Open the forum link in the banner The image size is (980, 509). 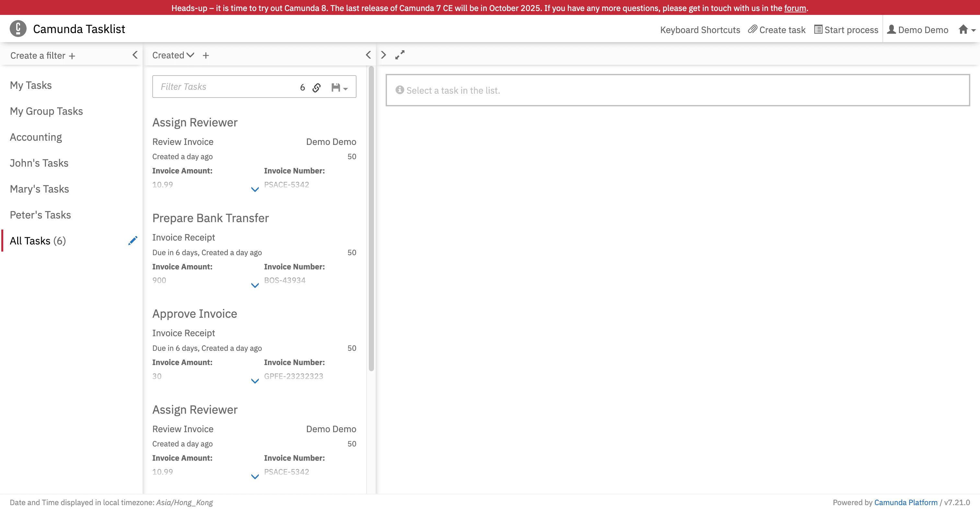[x=795, y=7]
